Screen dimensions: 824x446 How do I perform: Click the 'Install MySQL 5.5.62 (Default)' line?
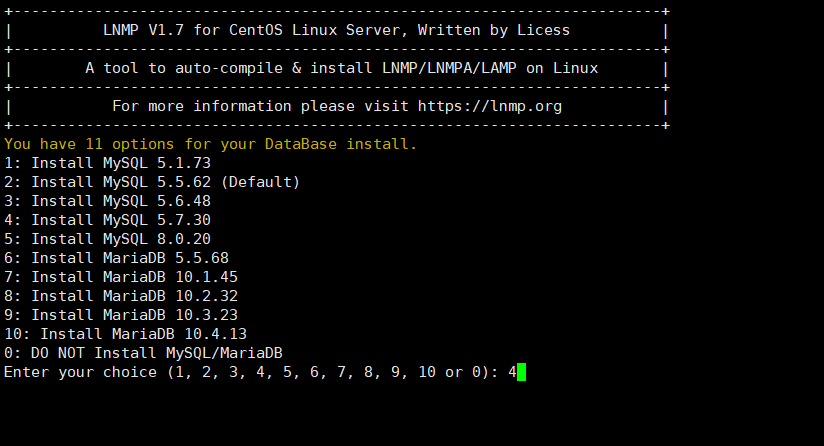tap(152, 182)
